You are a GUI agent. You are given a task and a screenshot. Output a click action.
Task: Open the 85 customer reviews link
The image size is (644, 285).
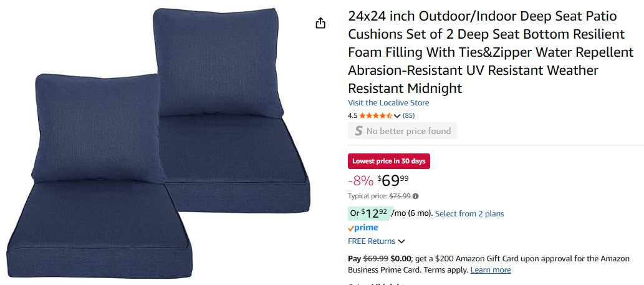pos(408,115)
